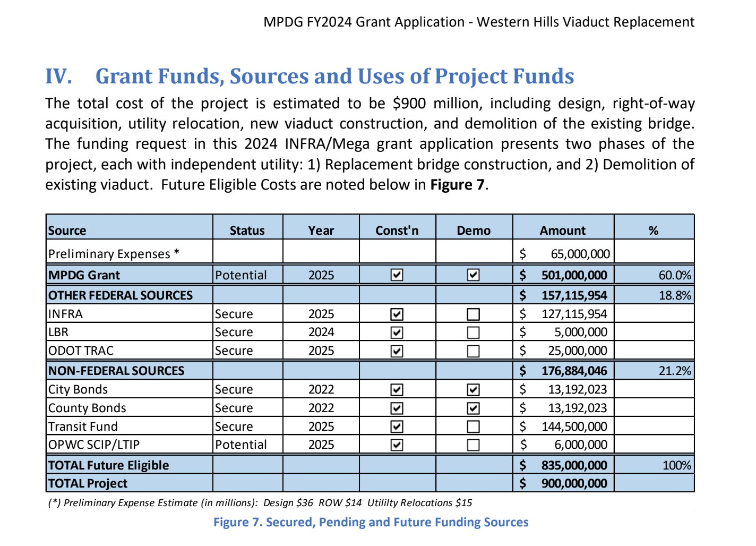Click the 60.0% percentage cell
Screen dimensions: 756x546
(654, 275)
